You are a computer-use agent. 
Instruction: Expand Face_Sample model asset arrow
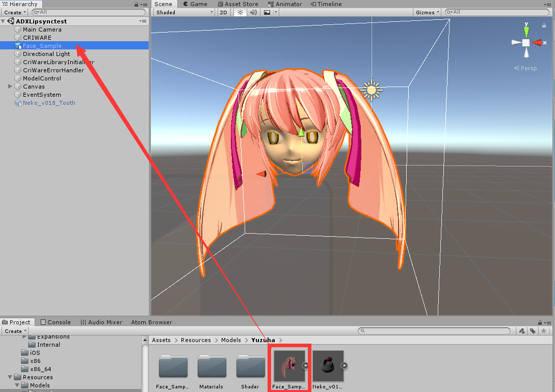305,366
